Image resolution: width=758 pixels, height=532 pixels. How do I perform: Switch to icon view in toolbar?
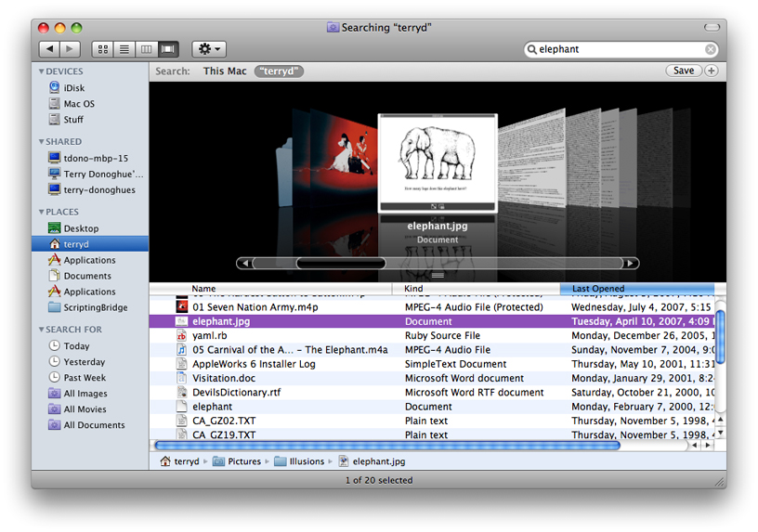click(x=103, y=48)
